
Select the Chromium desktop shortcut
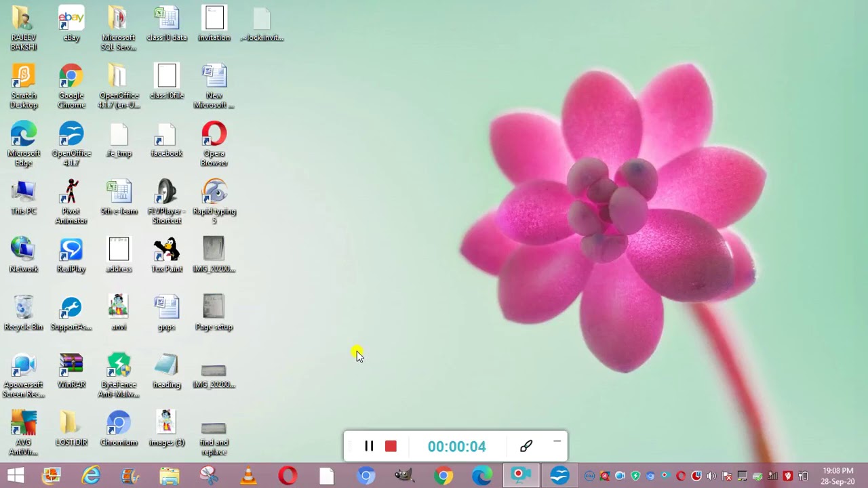coord(119,428)
